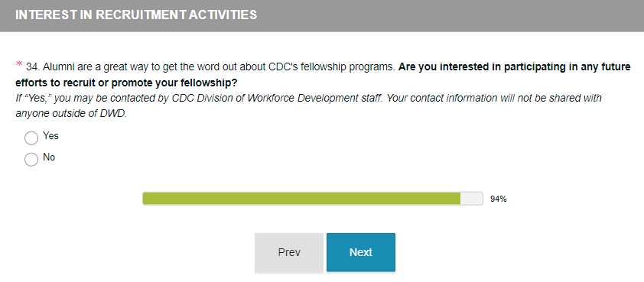The height and width of the screenshot is (282, 644).
Task: Choose the "Yes" answer label text
Action: (50, 136)
